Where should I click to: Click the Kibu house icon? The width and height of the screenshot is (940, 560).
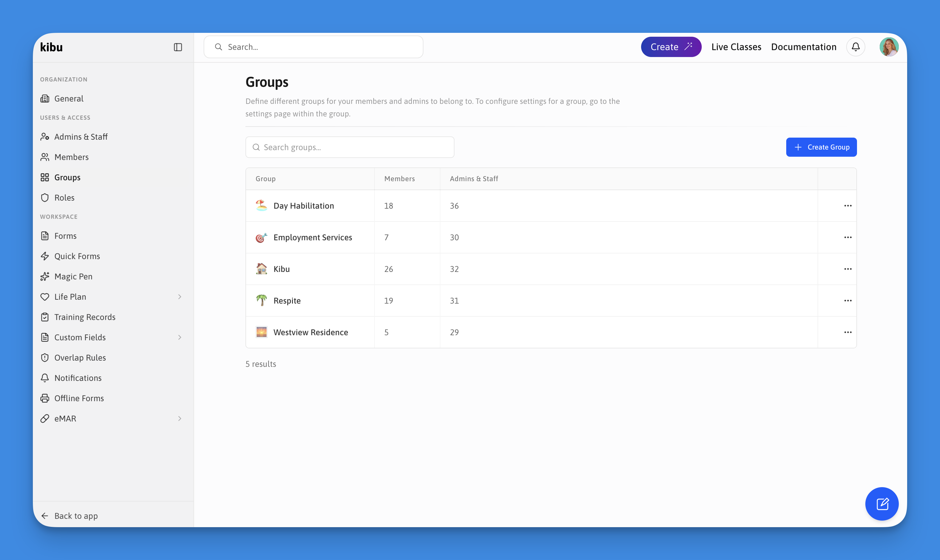[x=261, y=269]
